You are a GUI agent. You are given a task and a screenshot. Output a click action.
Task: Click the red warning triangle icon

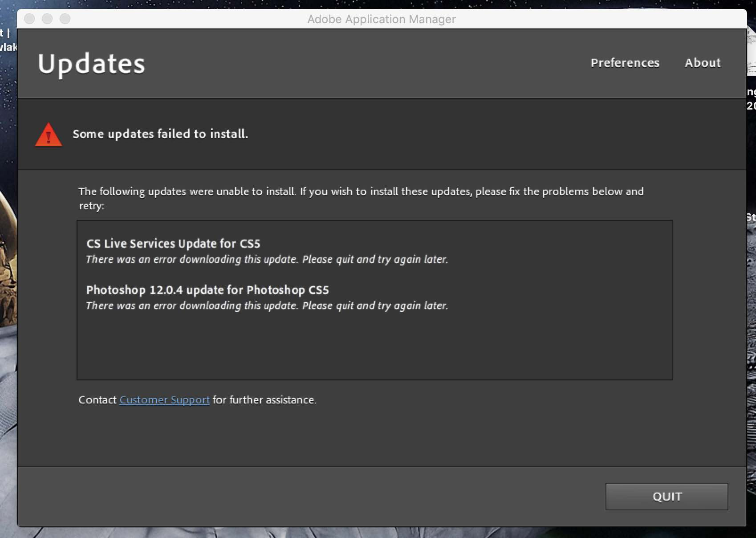point(49,134)
